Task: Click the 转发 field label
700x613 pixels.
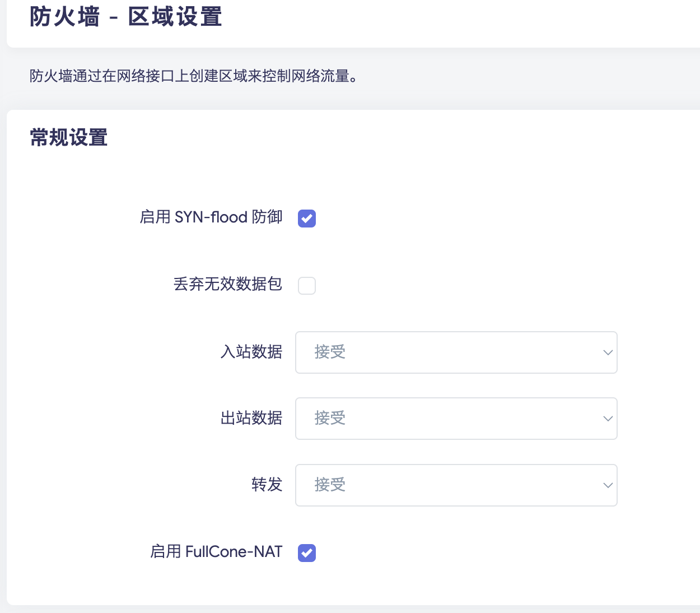Action: (267, 485)
